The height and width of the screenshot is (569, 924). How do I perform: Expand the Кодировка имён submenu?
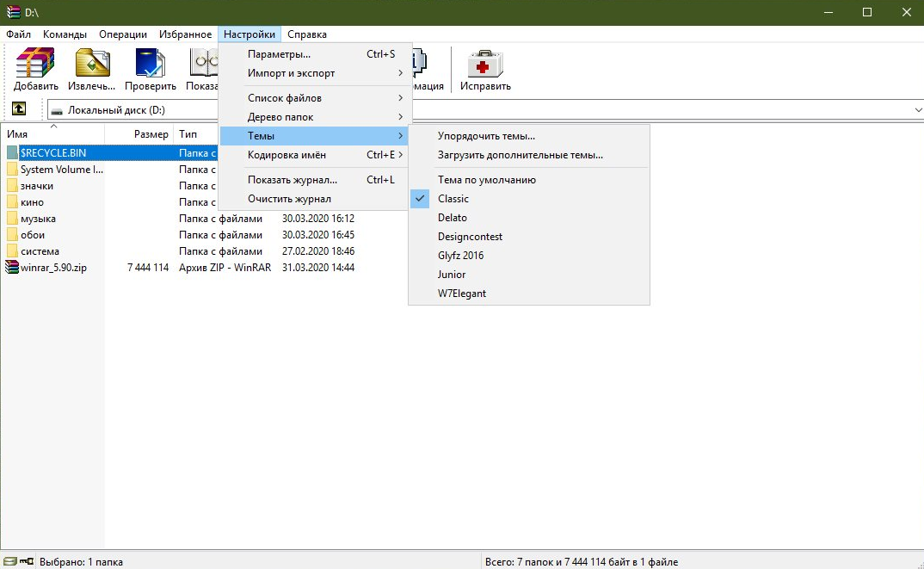pyautogui.click(x=313, y=154)
